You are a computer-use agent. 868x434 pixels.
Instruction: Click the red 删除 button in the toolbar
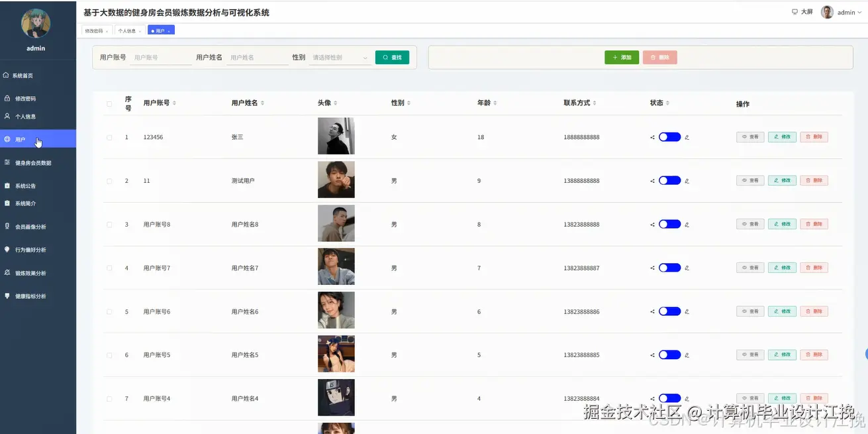click(659, 58)
